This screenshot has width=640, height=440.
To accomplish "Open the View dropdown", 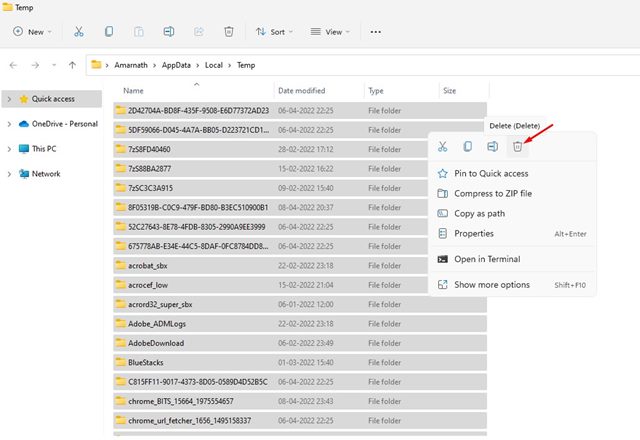I will (x=330, y=31).
